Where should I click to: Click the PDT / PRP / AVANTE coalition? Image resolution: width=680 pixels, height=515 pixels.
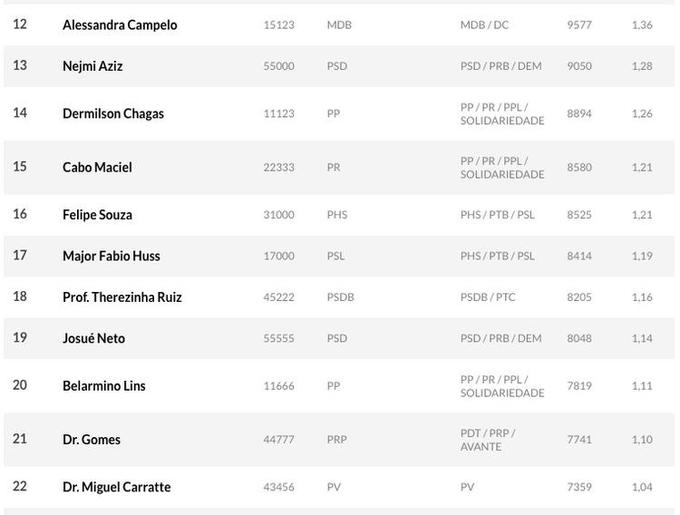point(487,440)
